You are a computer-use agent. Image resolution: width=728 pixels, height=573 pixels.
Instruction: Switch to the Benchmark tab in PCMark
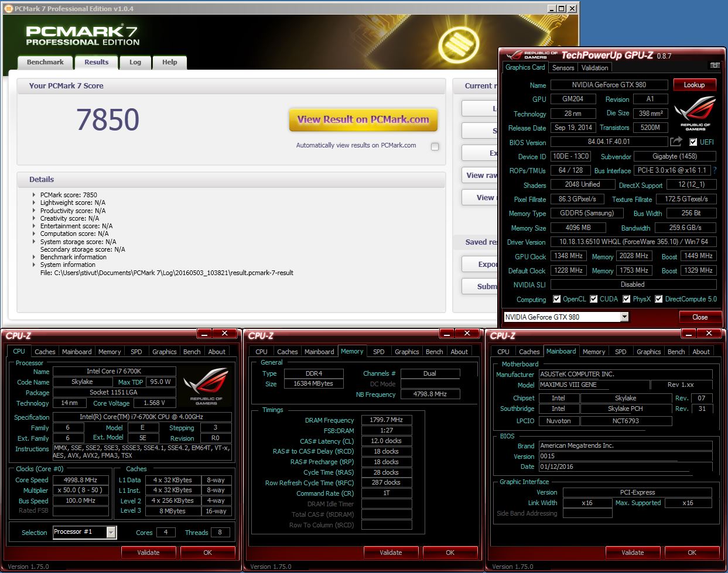[45, 62]
